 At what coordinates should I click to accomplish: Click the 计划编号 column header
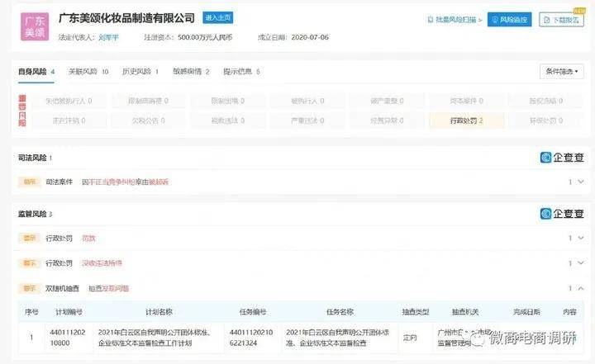pyautogui.click(x=69, y=312)
